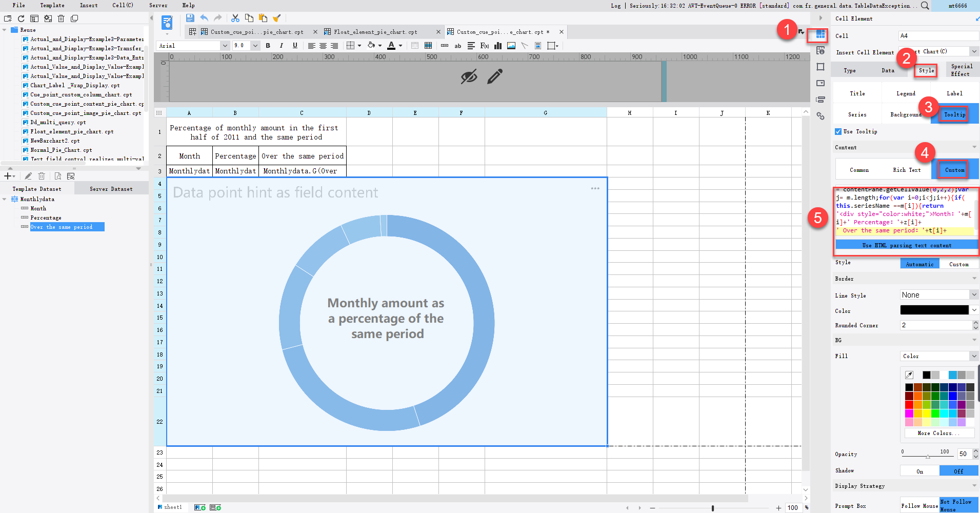980x513 pixels.
Task: Turn Shadow on
Action: click(x=920, y=471)
